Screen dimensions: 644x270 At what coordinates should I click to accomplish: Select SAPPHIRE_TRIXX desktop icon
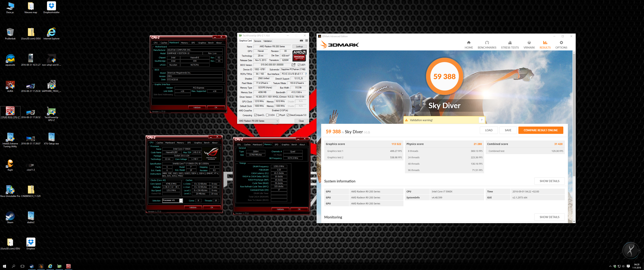tap(51, 86)
